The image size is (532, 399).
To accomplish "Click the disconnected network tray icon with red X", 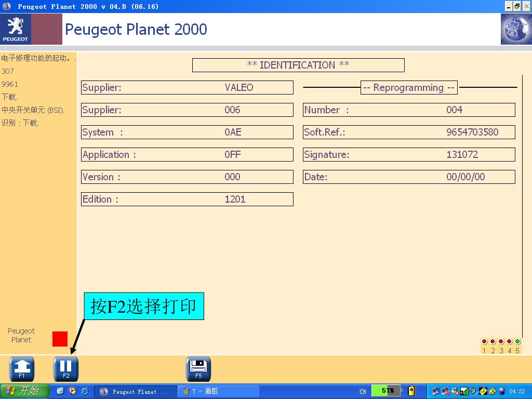I will click(446, 391).
